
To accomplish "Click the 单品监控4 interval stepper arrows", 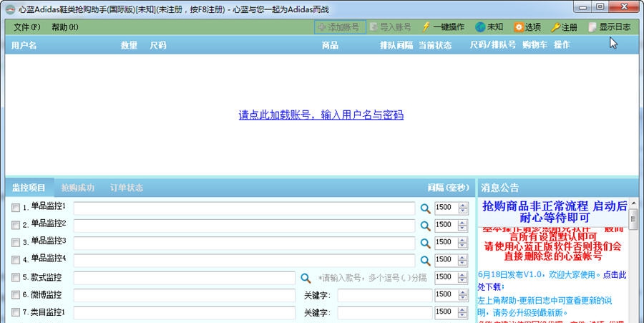I will (x=463, y=260).
